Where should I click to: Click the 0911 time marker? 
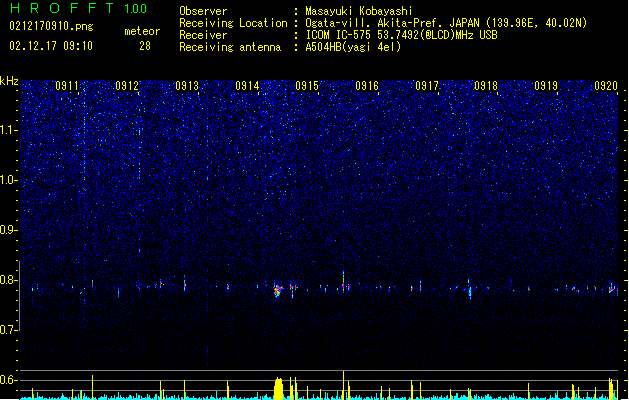tap(67, 86)
